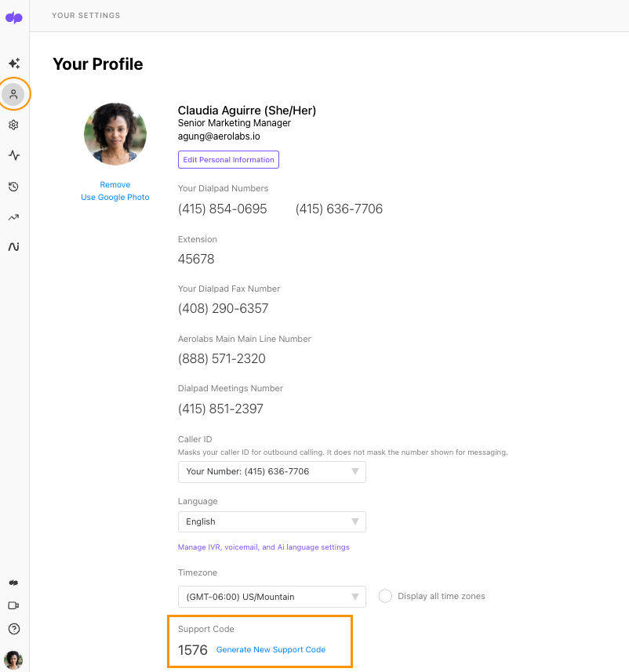Open the Language dropdown showing English
This screenshot has height=672, width=629.
tap(272, 521)
